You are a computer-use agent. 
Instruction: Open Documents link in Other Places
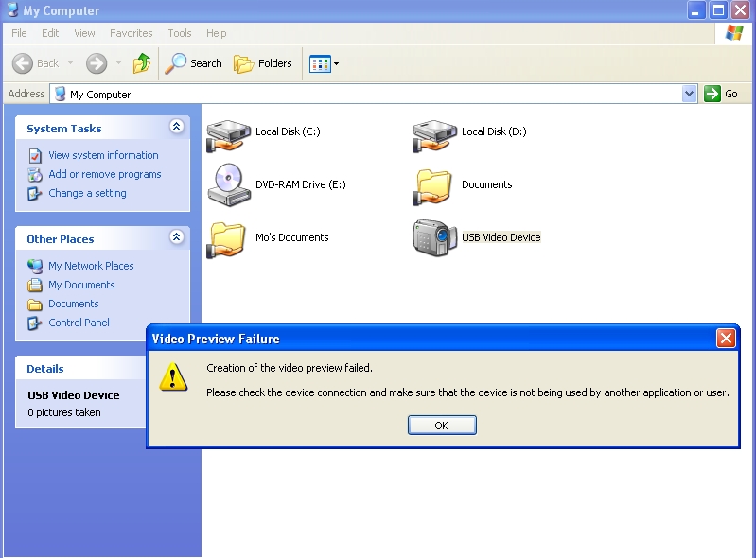coord(73,304)
